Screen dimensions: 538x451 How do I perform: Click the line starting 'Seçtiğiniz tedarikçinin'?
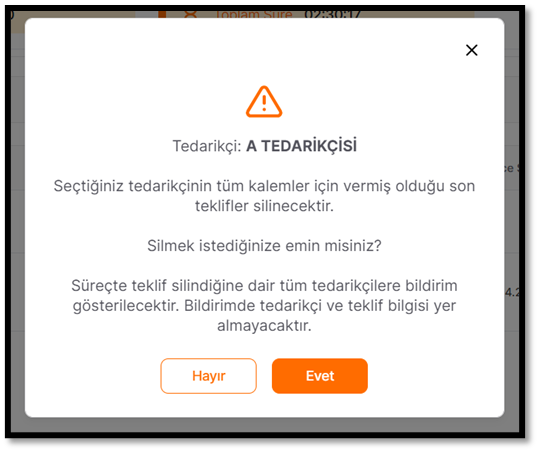(264, 186)
